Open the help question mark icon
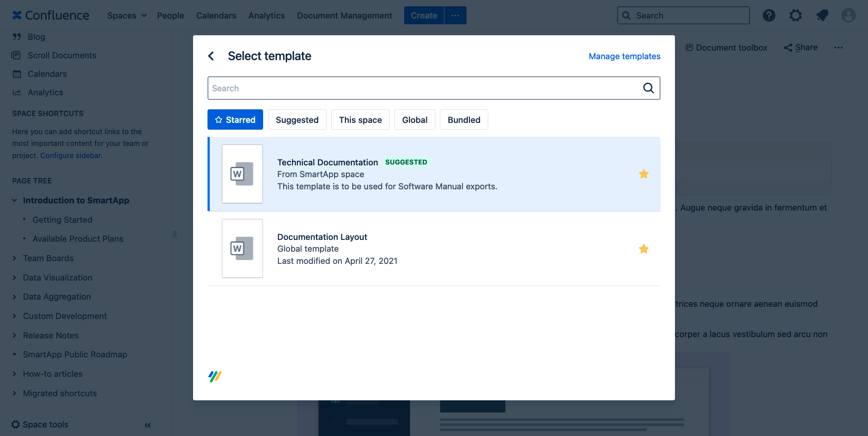The image size is (868, 436). click(769, 15)
